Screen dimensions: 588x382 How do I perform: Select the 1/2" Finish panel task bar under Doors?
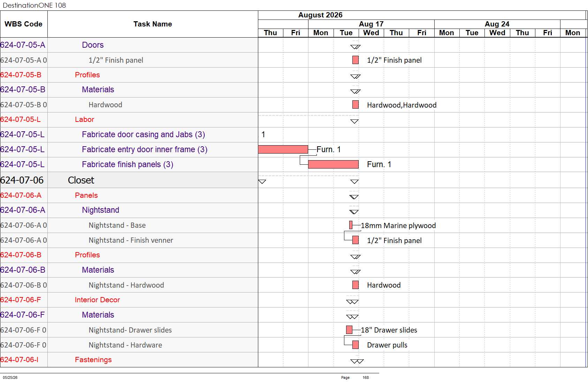pos(356,60)
